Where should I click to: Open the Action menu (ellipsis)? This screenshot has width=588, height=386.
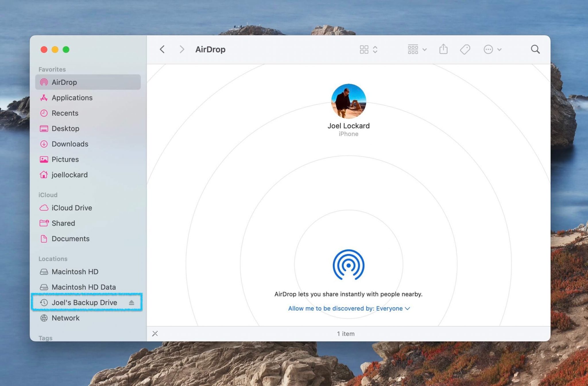[x=492, y=49]
